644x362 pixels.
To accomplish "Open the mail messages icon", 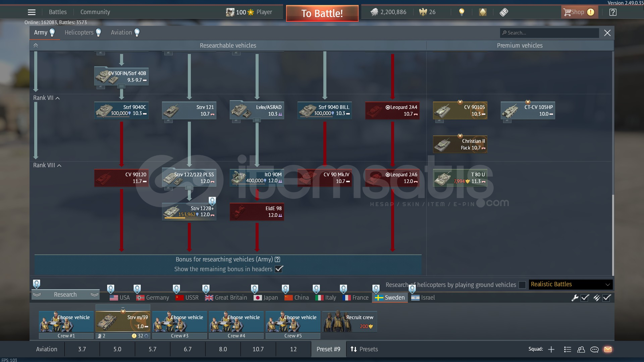I will pos(608,349).
